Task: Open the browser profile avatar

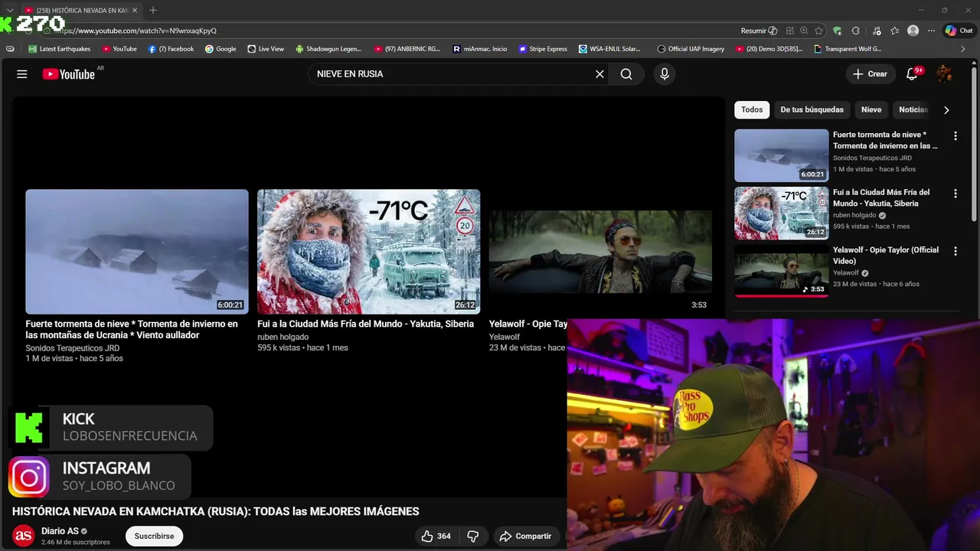Action: pos(913,31)
